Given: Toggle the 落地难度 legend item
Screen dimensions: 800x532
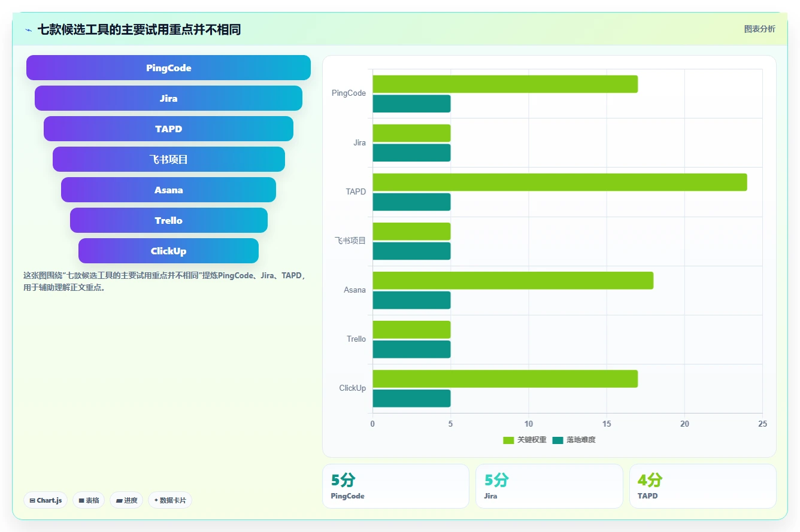Looking at the screenshot, I should pyautogui.click(x=574, y=440).
